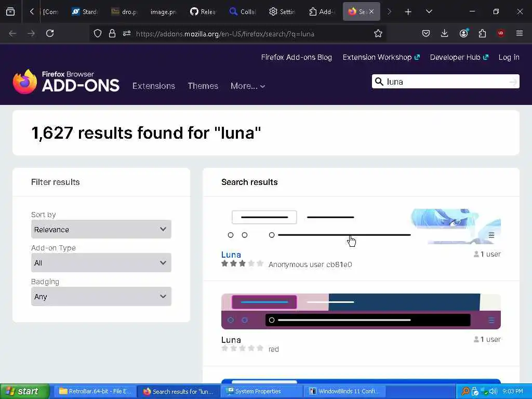Submit search with the arrow button

pos(513,82)
